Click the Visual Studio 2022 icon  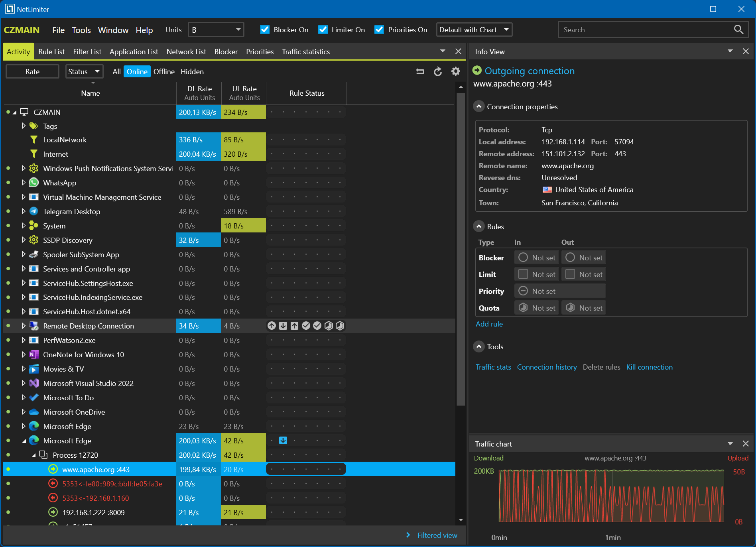pyautogui.click(x=34, y=383)
